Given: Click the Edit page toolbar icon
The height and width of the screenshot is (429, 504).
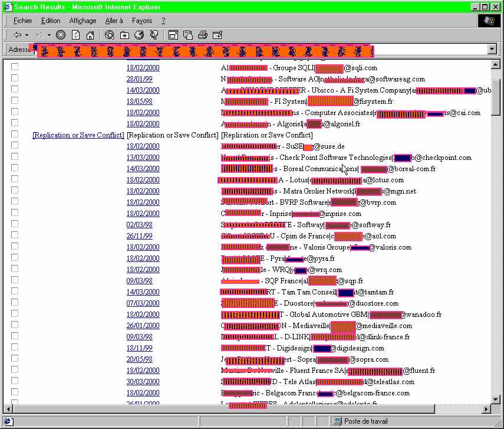Looking at the screenshot, I should click(218, 35).
